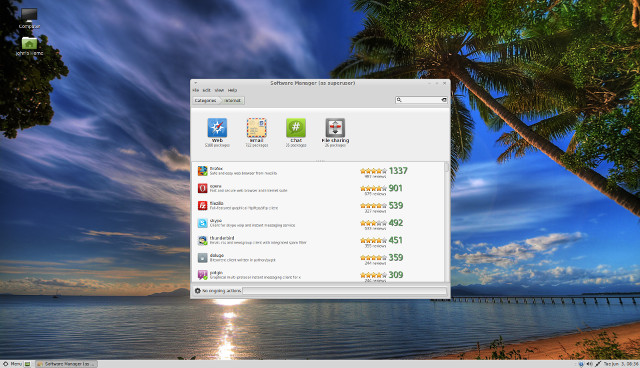Open the Web category icon

pyautogui.click(x=217, y=128)
